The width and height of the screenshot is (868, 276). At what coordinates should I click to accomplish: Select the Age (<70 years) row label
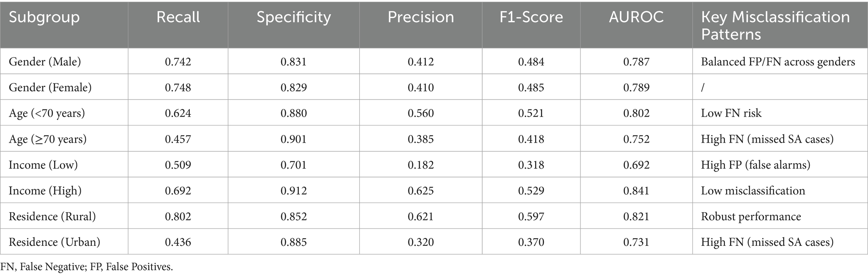pos(47,113)
